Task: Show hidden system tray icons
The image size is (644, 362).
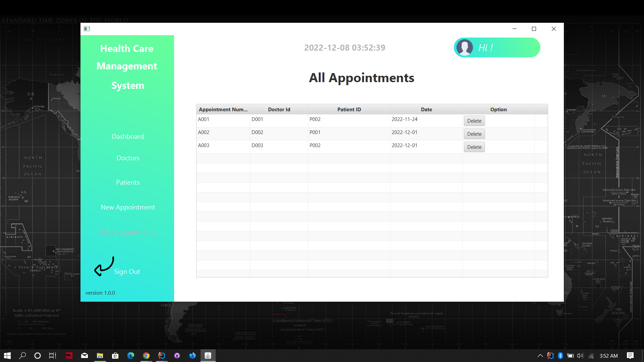Action: [x=540, y=356]
